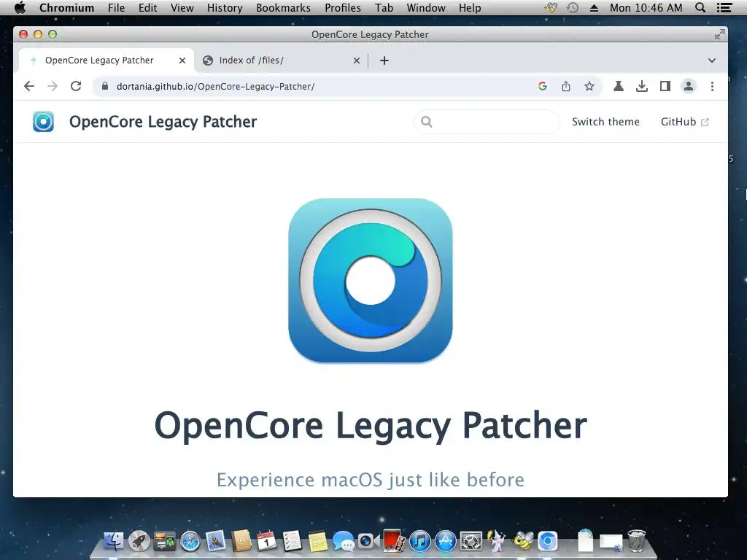Open FaceTime from the dock
The height and width of the screenshot is (560, 747).
pos(368,542)
